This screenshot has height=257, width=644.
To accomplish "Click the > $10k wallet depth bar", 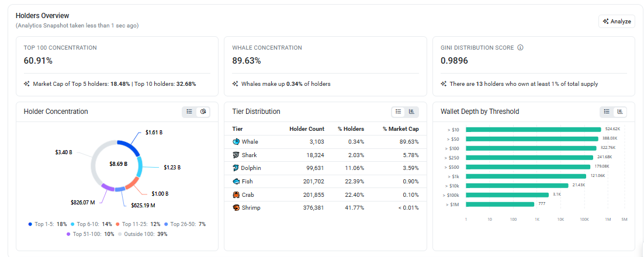I will [x=517, y=186].
